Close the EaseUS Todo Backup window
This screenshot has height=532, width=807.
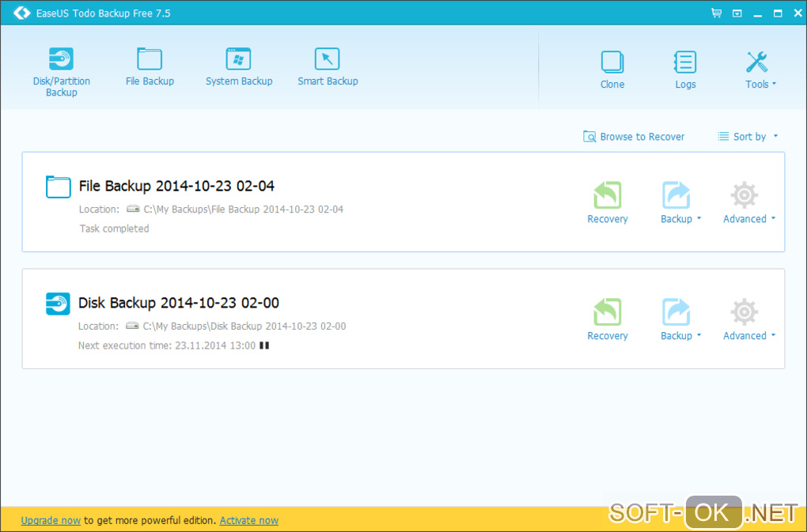click(798, 13)
